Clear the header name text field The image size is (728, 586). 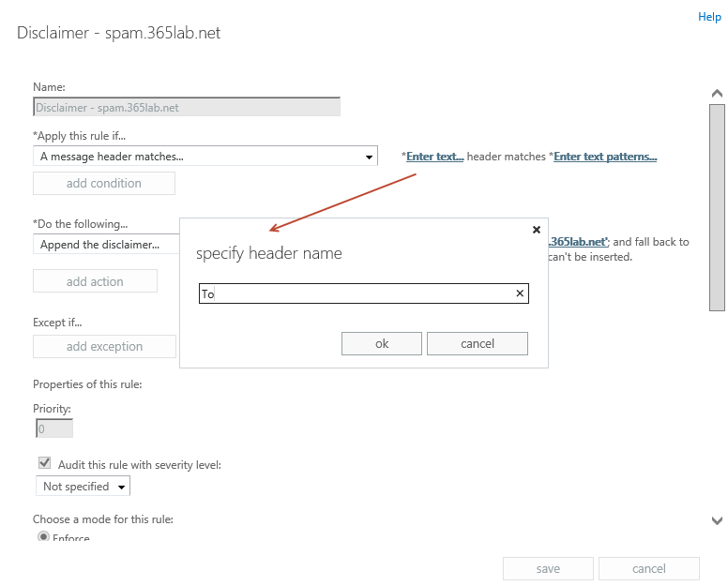[520, 294]
